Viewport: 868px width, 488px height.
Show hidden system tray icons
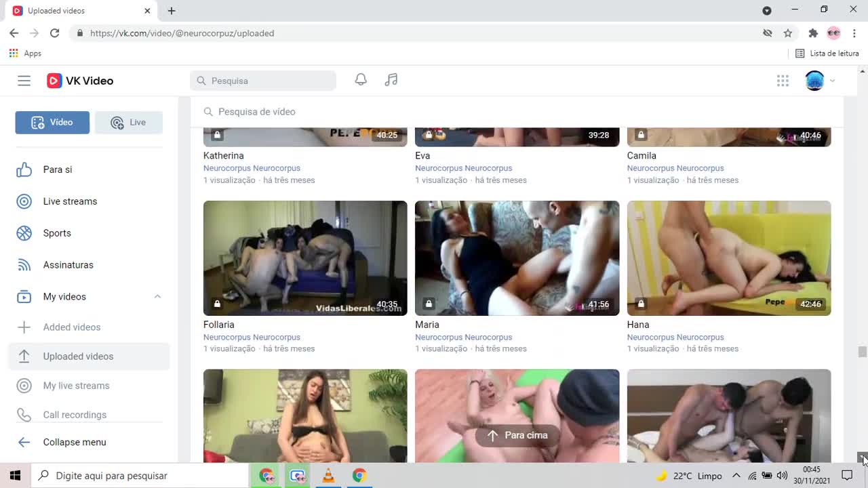736,476
